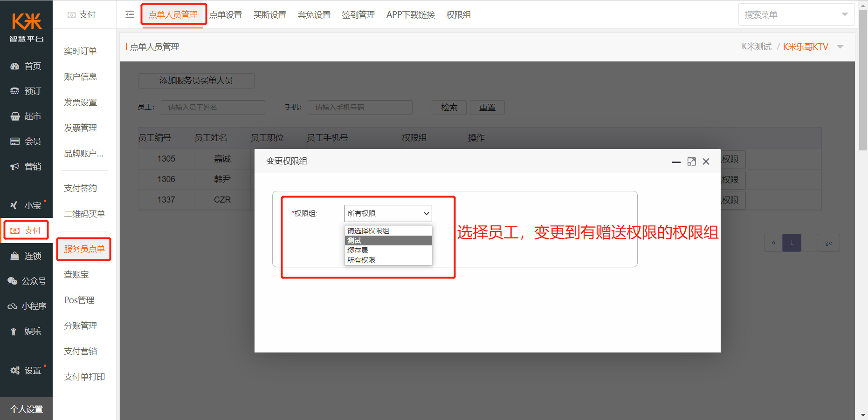Screen dimensions: 868x420
Task: Open 实时订单 in the submenu
Action: point(80,51)
